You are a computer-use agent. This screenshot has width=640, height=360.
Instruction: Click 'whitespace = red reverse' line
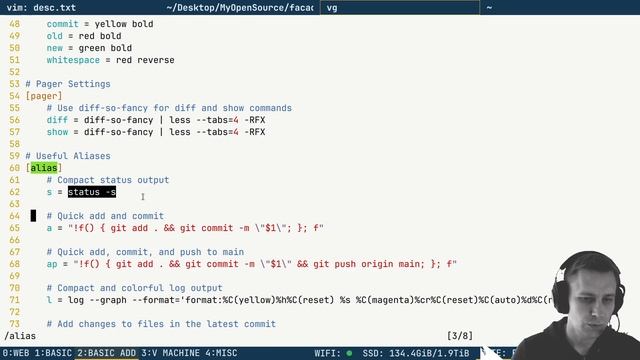110,60
